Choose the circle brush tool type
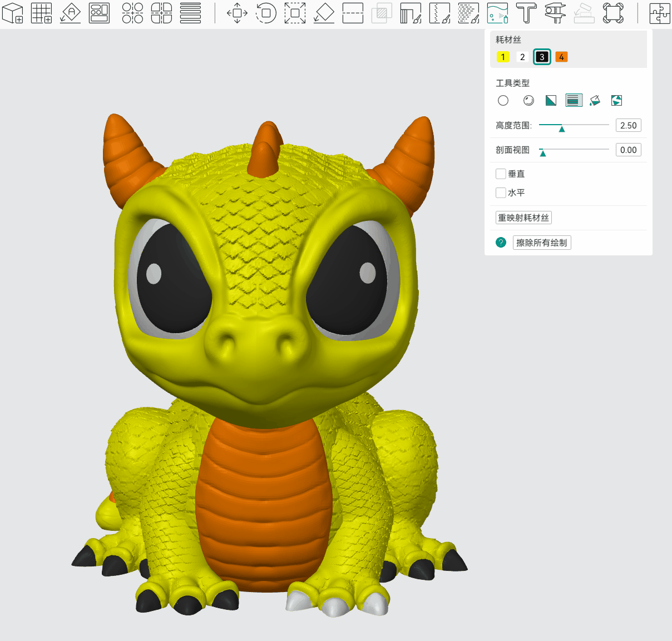 coord(503,100)
